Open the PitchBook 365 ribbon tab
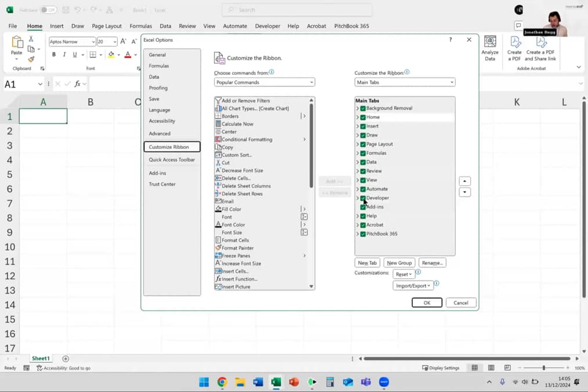Viewport: 588px width, 392px height. coord(351,26)
